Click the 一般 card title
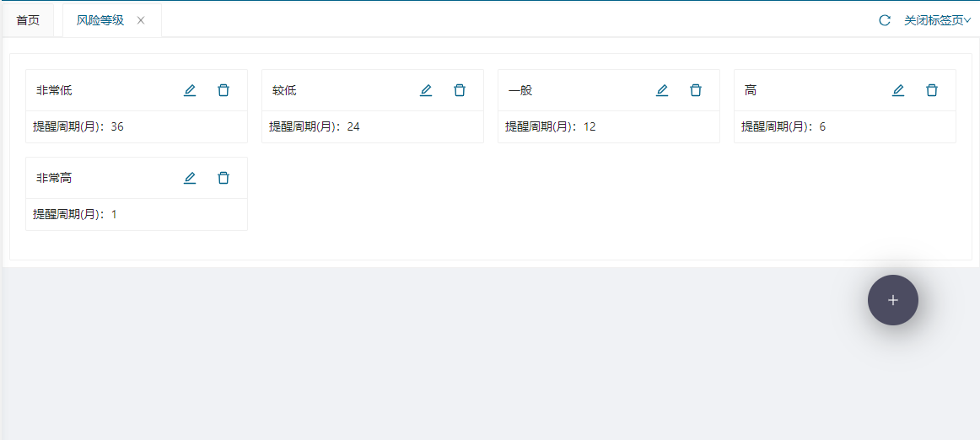 (520, 90)
